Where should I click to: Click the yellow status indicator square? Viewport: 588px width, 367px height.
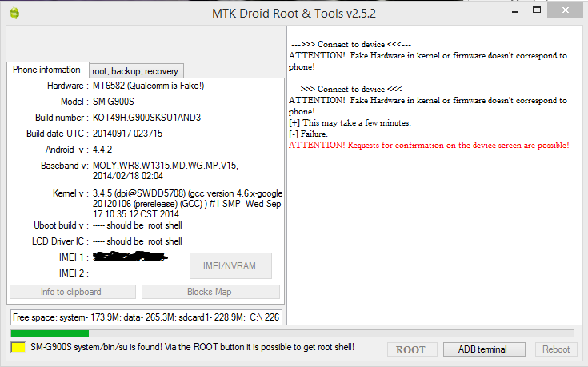tap(18, 348)
